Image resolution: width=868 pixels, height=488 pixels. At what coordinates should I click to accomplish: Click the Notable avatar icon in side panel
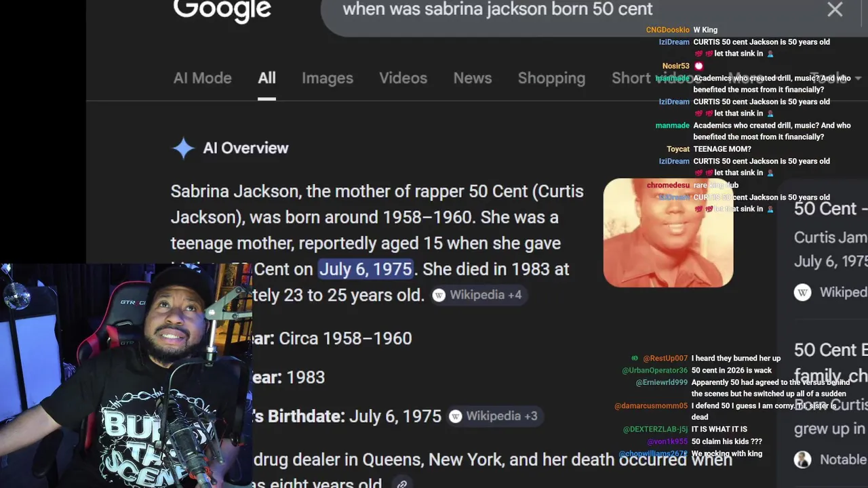pos(803,459)
